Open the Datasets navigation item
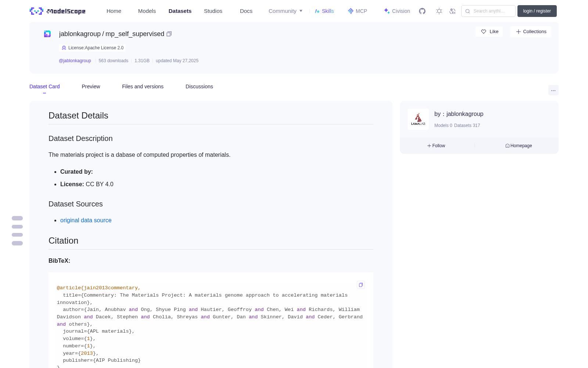 pos(180,11)
